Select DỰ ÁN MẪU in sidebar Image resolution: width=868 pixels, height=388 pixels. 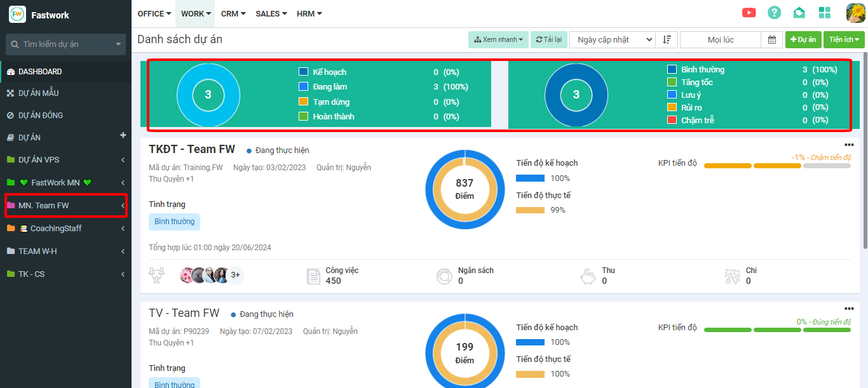click(38, 93)
